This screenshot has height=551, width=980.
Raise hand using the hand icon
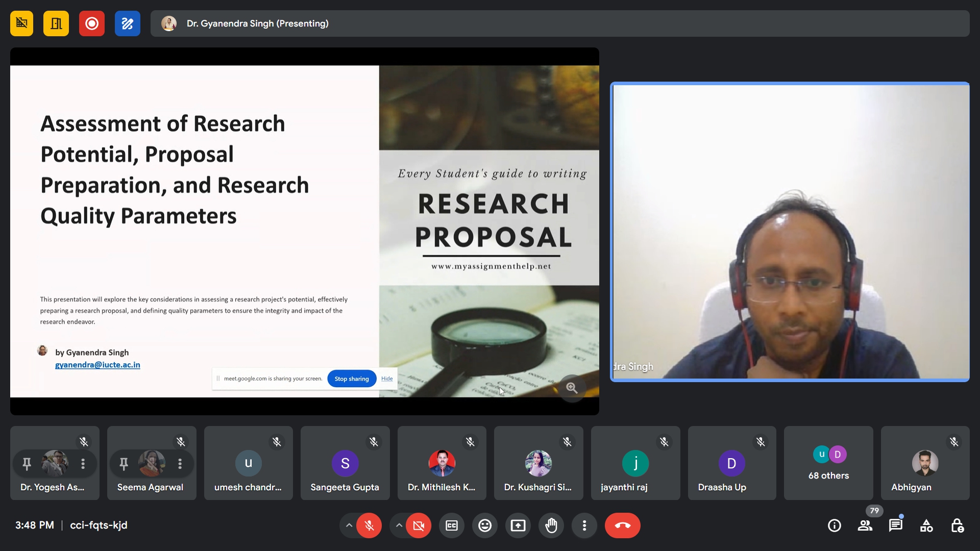pos(551,525)
